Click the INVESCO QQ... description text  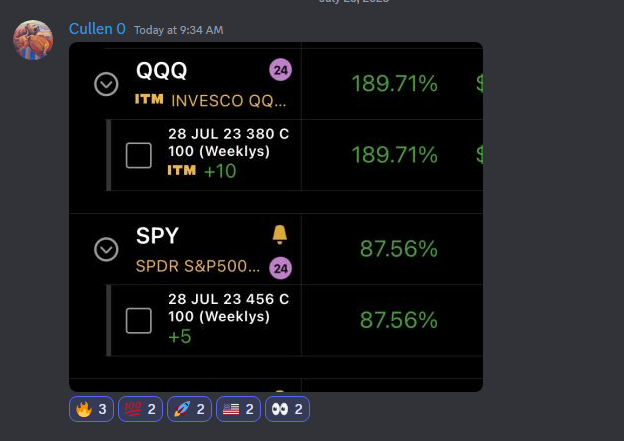pyautogui.click(x=229, y=101)
